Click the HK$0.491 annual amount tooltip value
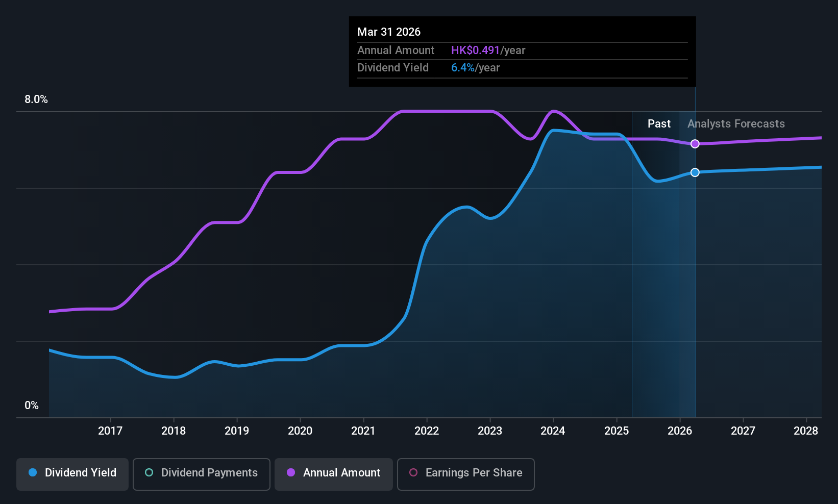Image resolution: width=838 pixels, height=504 pixels. (x=475, y=50)
